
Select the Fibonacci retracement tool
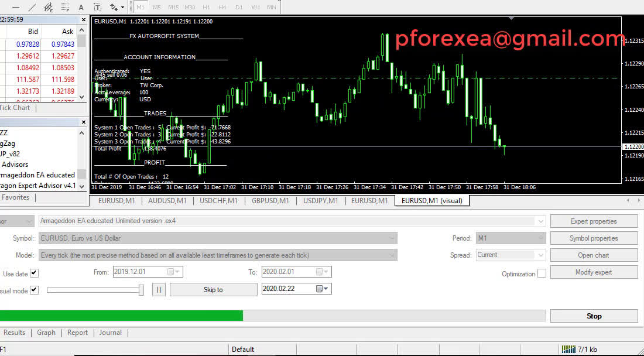[x=64, y=8]
